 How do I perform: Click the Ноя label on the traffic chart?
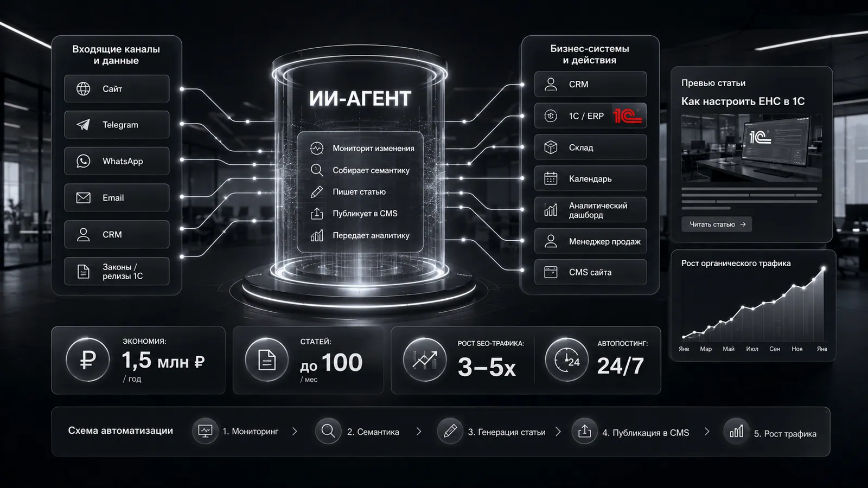pyautogui.click(x=797, y=349)
